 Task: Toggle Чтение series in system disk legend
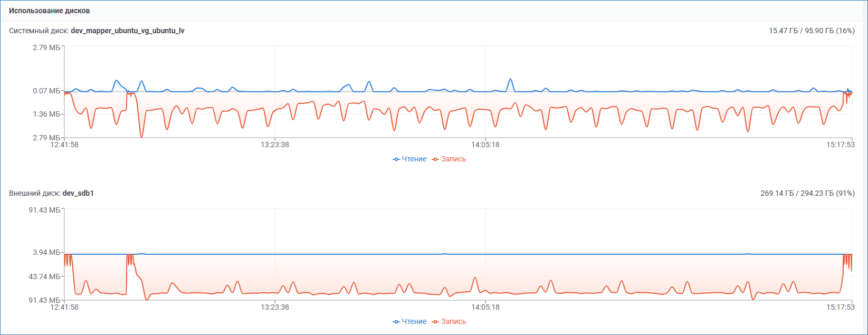[x=409, y=159]
